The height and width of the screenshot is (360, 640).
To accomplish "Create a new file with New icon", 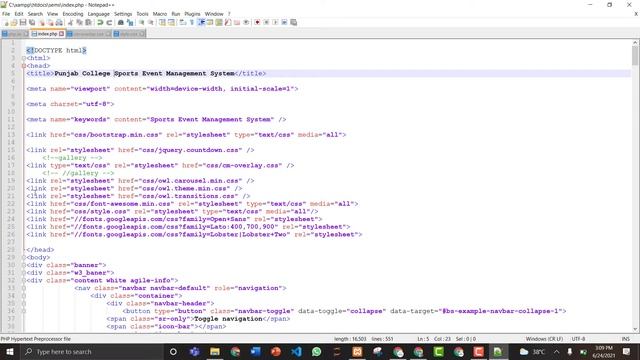I will [6, 22].
